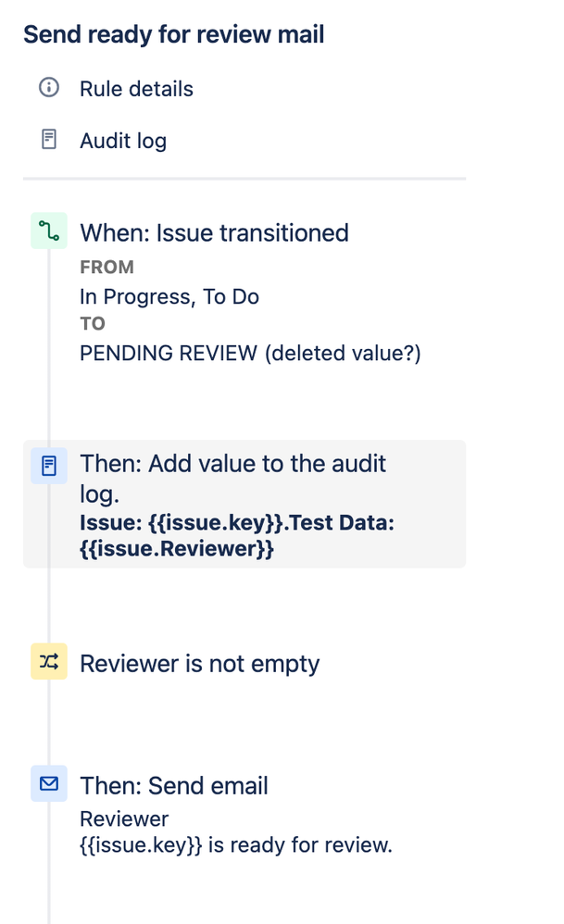
Task: Click the PENDING REVIEW (deleted value?) text
Action: [x=250, y=353]
